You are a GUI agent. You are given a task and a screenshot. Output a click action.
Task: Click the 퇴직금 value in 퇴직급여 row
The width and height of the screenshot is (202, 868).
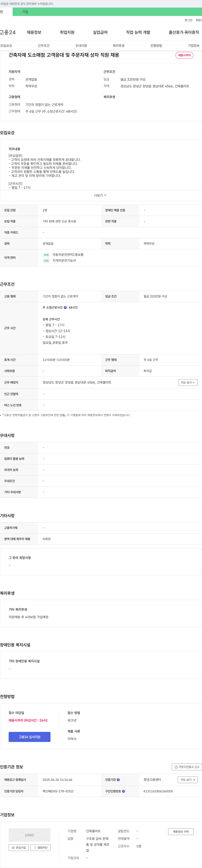coord(148,371)
